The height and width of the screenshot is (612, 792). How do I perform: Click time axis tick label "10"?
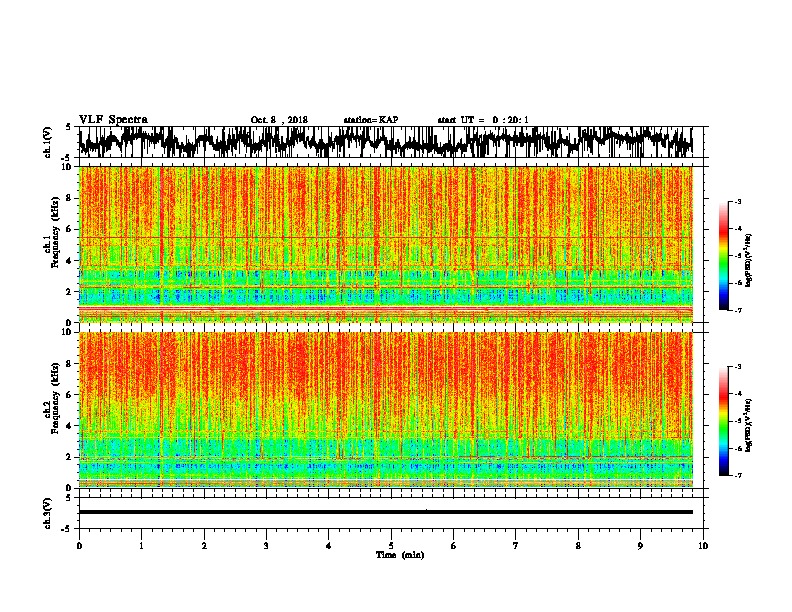coord(703,546)
